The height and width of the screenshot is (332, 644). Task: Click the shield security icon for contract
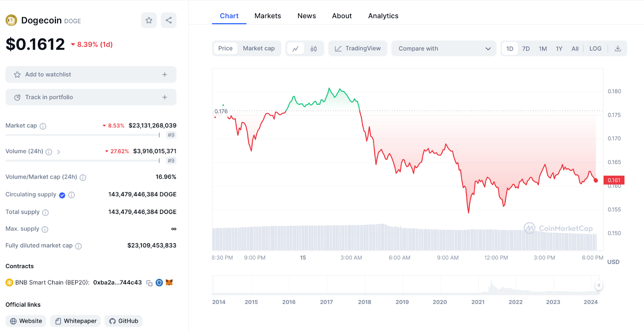159,283
